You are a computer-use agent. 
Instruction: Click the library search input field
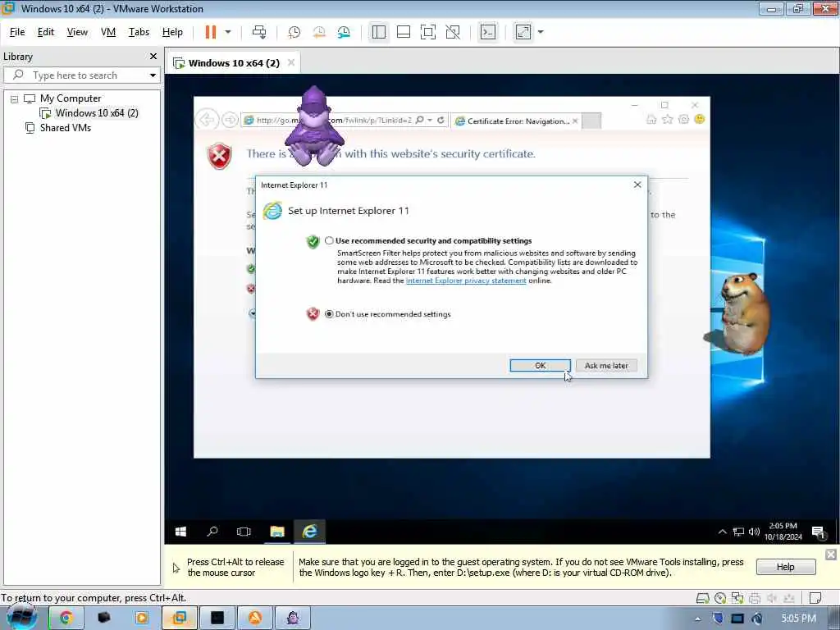pos(80,75)
